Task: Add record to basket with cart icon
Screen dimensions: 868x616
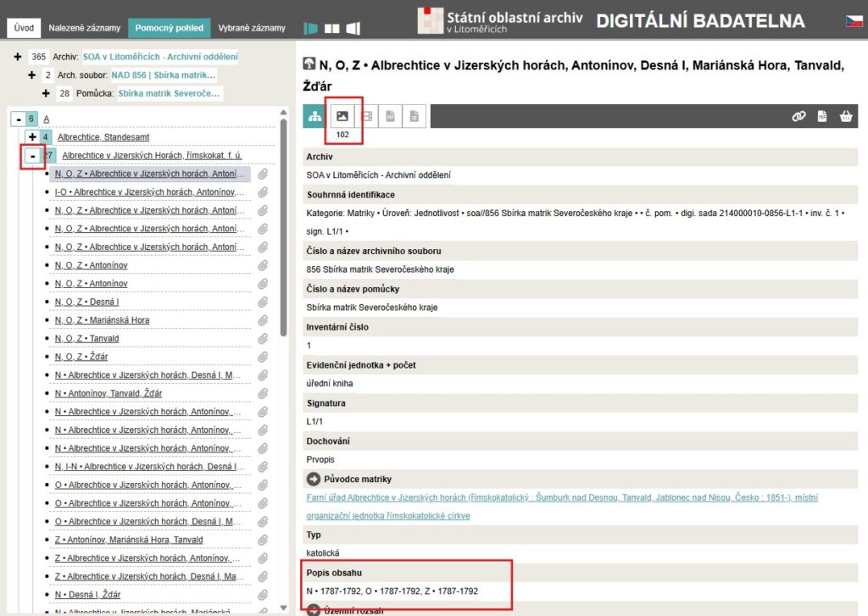Action: (x=845, y=117)
